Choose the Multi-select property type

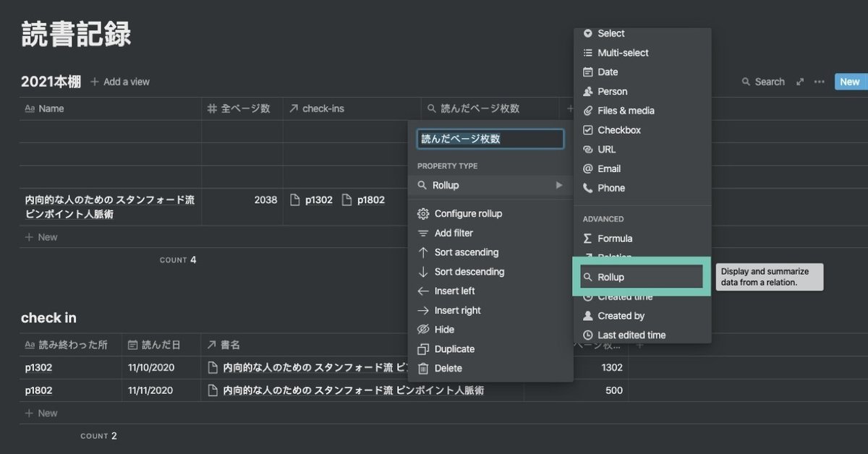[622, 53]
